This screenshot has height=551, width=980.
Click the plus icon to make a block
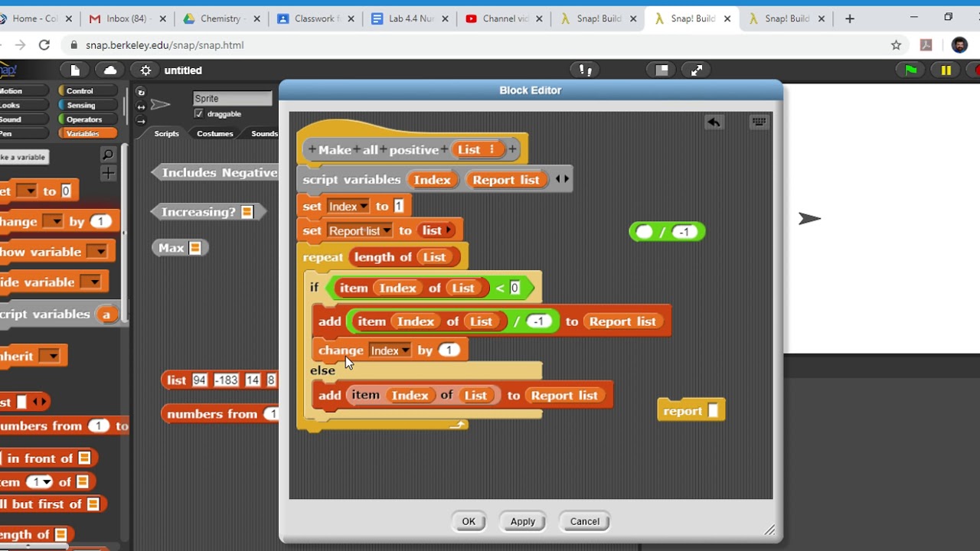pyautogui.click(x=108, y=174)
